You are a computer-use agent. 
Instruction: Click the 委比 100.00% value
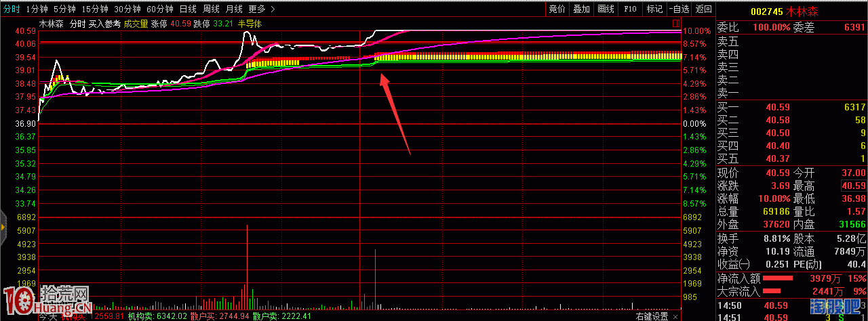pyautogui.click(x=772, y=28)
